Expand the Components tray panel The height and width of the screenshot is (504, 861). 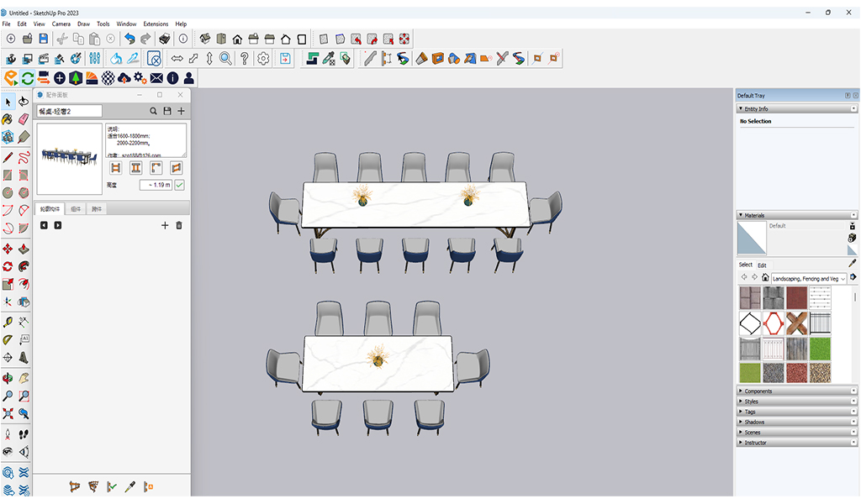[758, 391]
